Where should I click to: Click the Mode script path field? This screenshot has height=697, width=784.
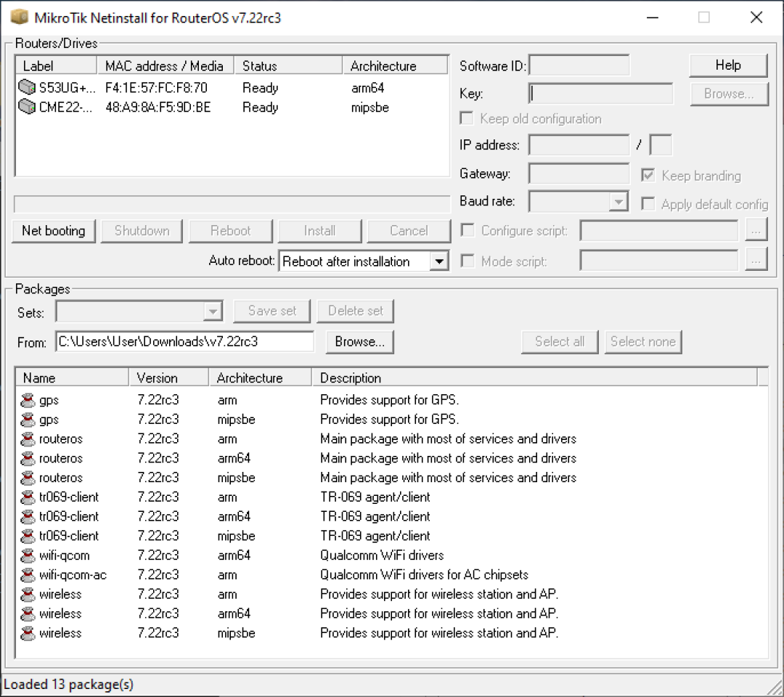coord(659,261)
